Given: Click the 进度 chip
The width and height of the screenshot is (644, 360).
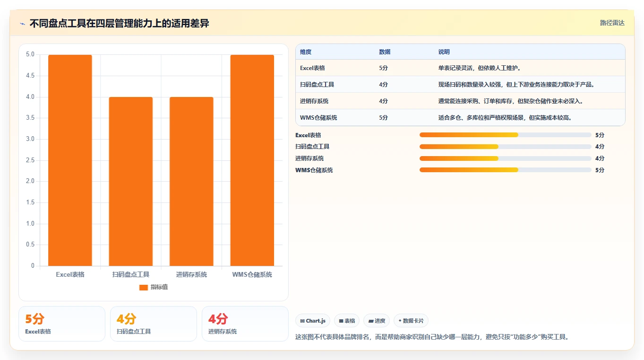Looking at the screenshot, I should (x=377, y=321).
